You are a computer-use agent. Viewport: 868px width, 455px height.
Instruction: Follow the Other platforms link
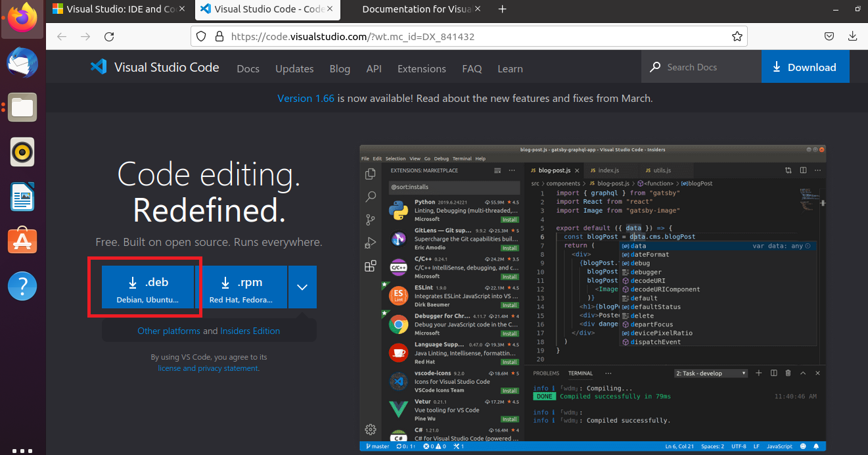tap(169, 331)
